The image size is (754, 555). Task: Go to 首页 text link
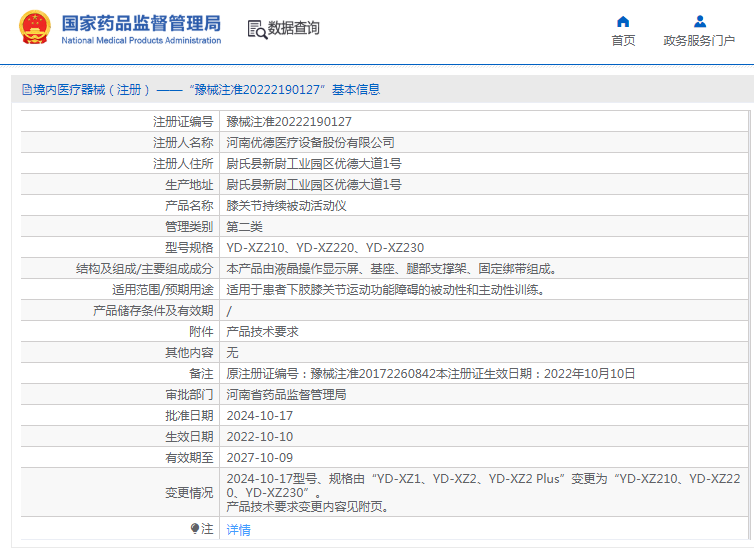coord(623,41)
